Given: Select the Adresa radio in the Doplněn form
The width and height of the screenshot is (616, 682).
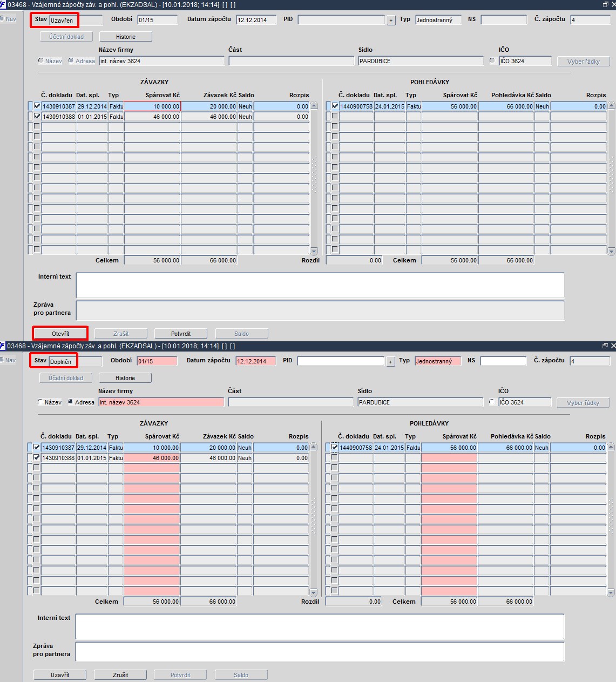Looking at the screenshot, I should point(71,402).
